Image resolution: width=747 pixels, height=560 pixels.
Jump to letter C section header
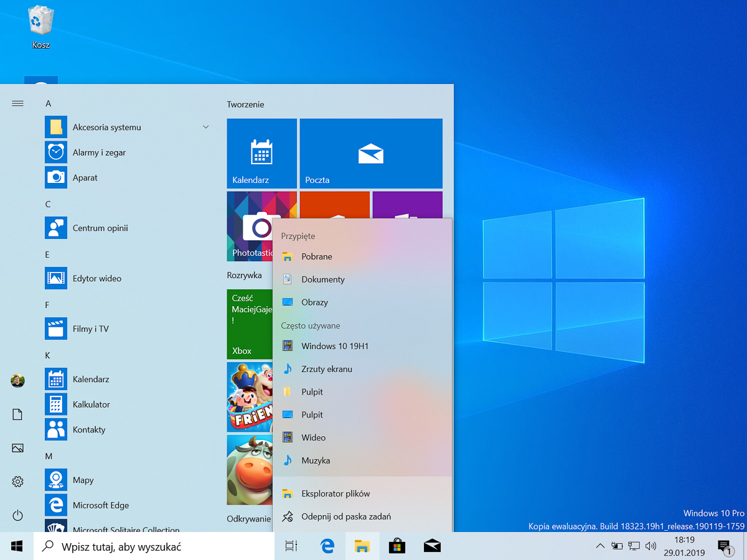(x=48, y=204)
